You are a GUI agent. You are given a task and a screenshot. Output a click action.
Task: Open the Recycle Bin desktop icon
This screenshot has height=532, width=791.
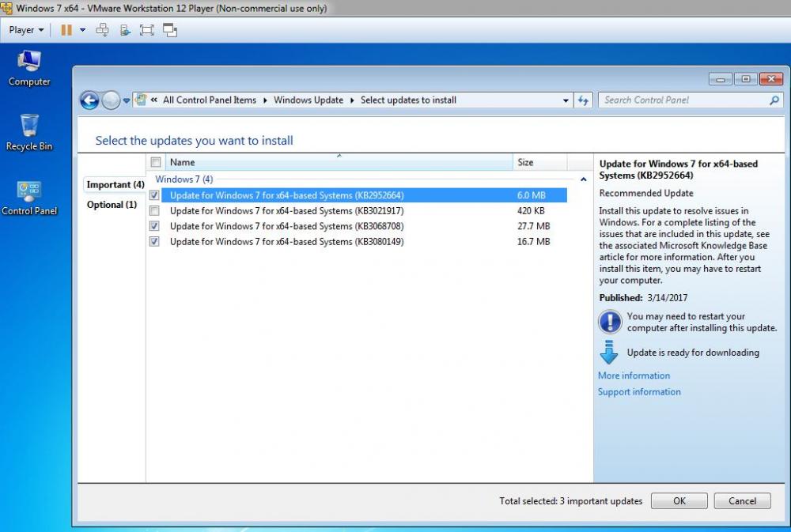click(29, 131)
